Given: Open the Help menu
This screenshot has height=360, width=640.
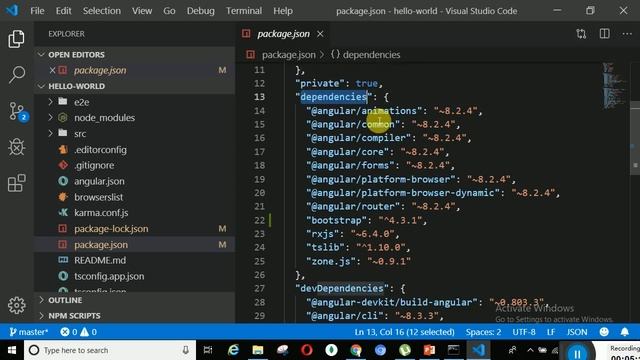Looking at the screenshot, I should coord(283,11).
